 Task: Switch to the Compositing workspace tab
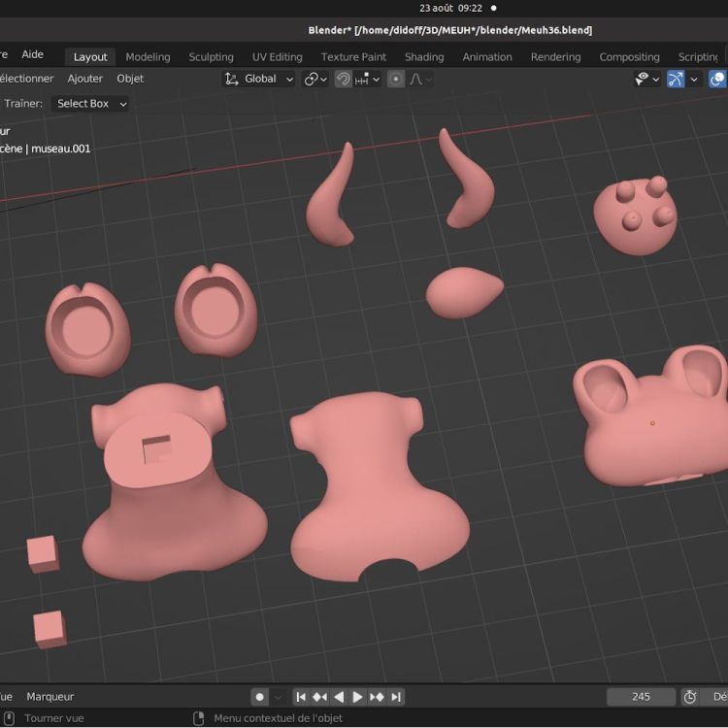(629, 57)
